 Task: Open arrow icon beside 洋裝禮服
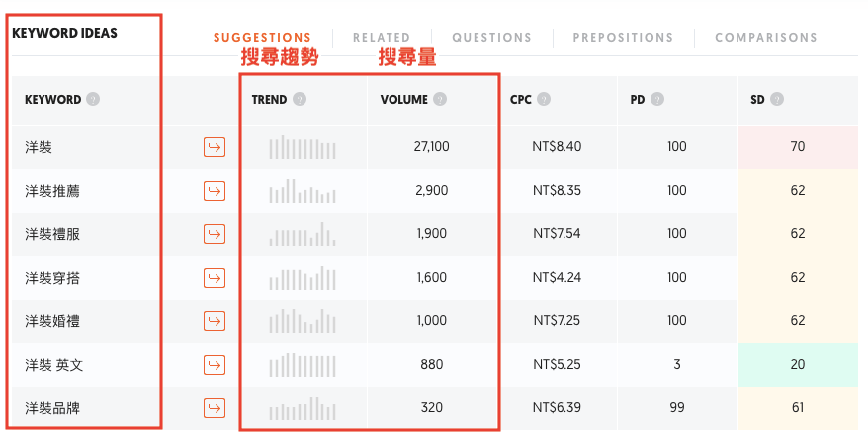(x=215, y=234)
